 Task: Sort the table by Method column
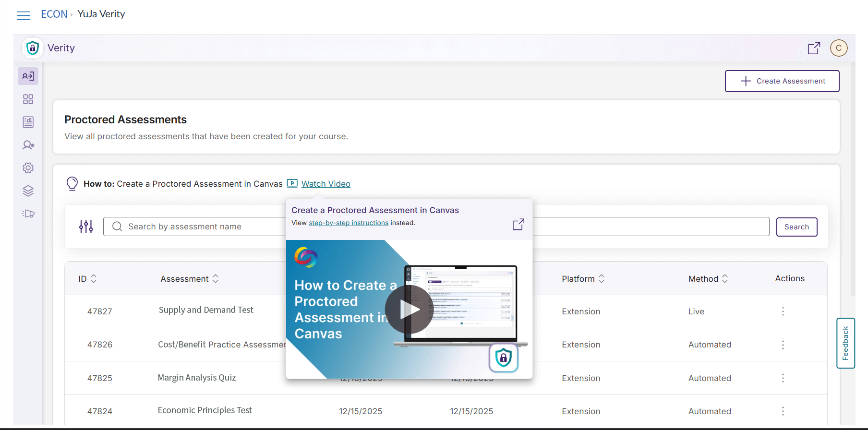point(725,279)
